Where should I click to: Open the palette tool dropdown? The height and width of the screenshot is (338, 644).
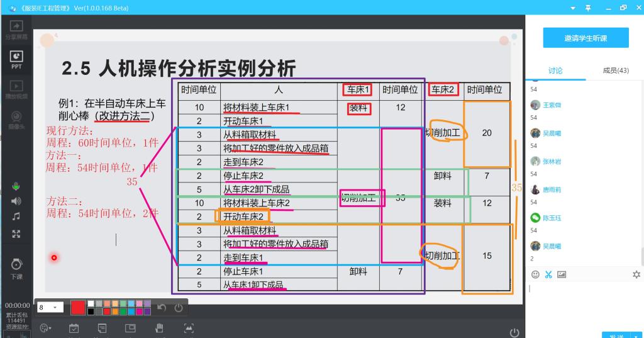point(45,328)
